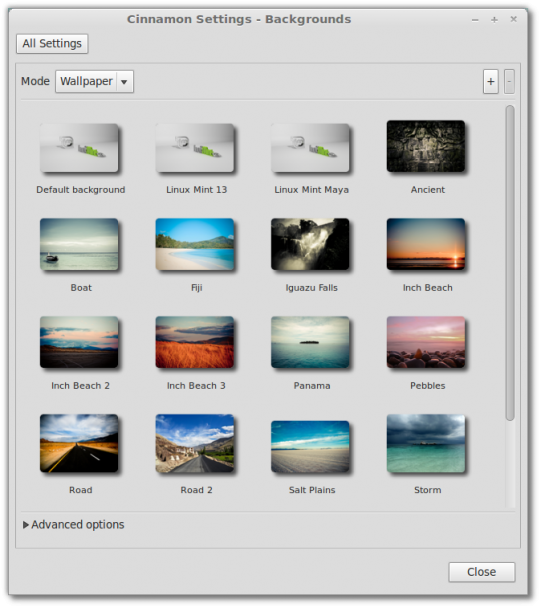Select the Default background wallpaper thumbnail
The width and height of the screenshot is (541, 608).
(79, 148)
